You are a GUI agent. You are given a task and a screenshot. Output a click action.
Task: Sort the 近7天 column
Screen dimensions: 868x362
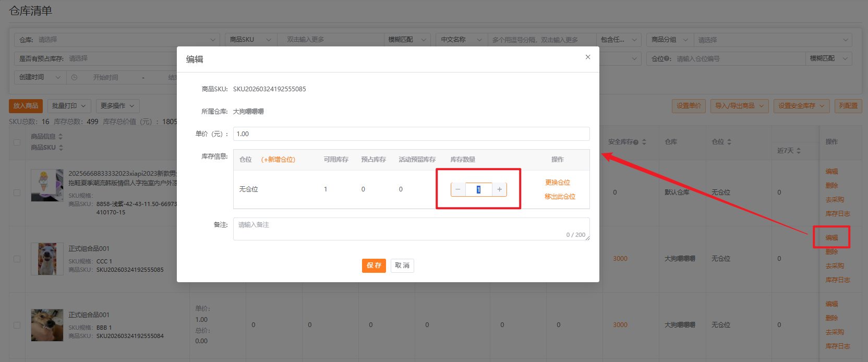pos(799,151)
